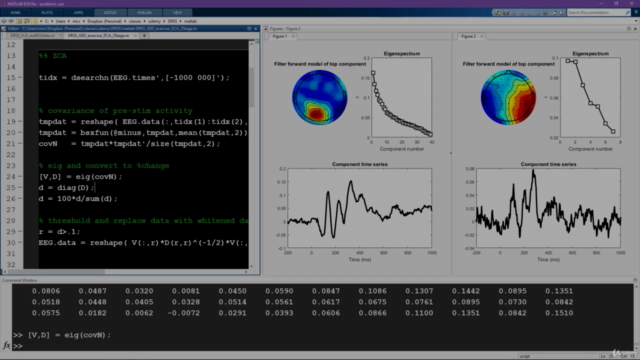Close the DRSS_GED_exercise_ZCA_2Stage.m tab

[135, 36]
